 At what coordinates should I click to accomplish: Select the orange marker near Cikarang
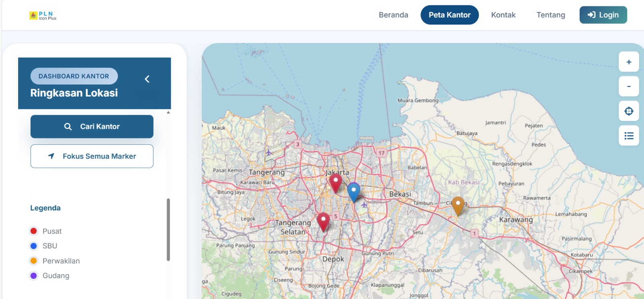point(458,205)
